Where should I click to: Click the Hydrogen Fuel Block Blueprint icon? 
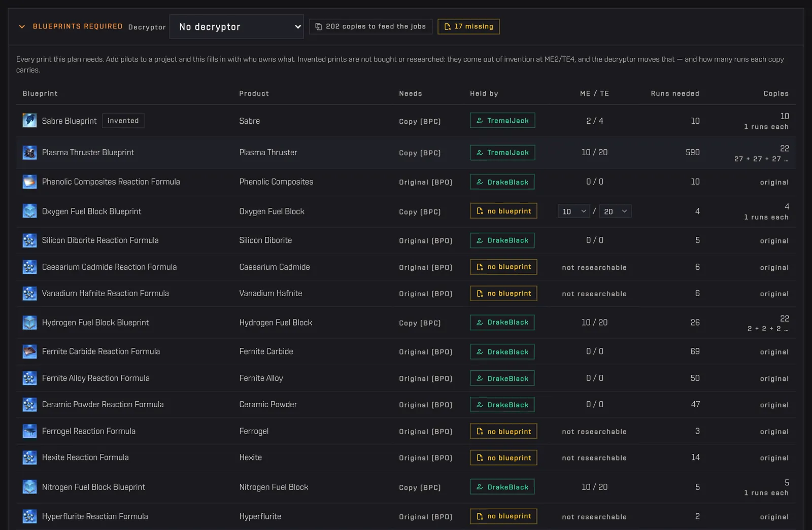click(29, 323)
